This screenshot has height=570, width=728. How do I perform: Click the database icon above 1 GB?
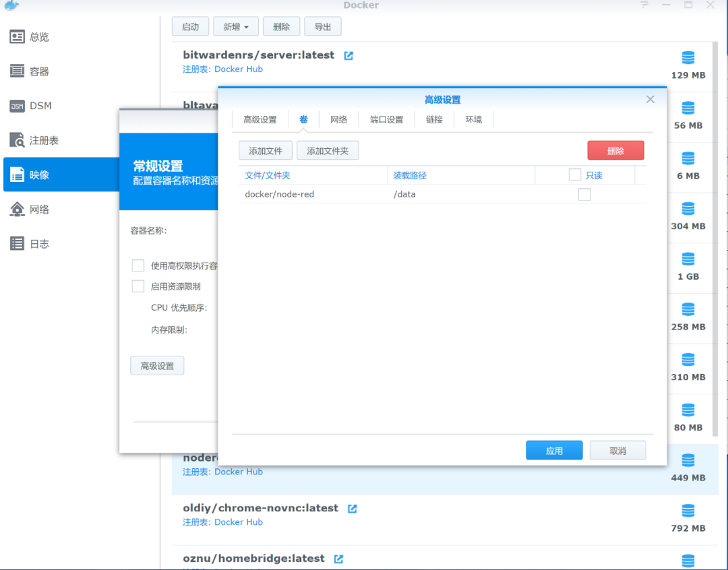[688, 259]
